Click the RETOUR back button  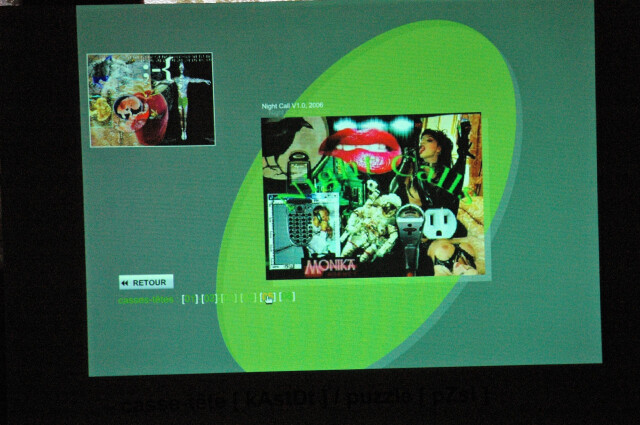pos(146,282)
